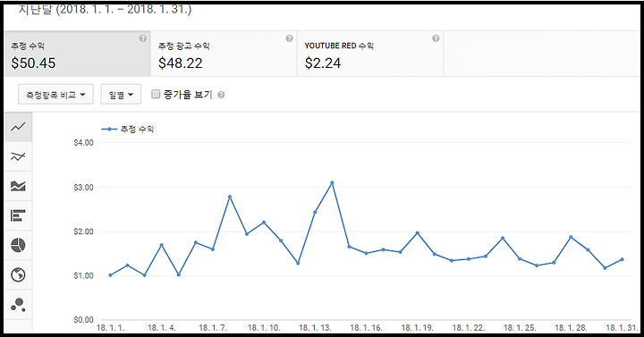Image resolution: width=644 pixels, height=337 pixels.
Task: Click the 18. 1. 28. date label
Action: 571,328
